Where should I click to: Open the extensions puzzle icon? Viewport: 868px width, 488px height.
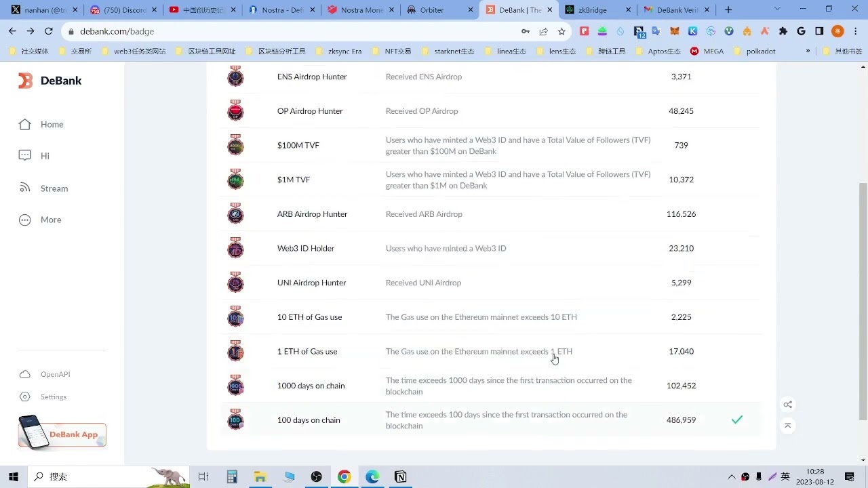[783, 31]
